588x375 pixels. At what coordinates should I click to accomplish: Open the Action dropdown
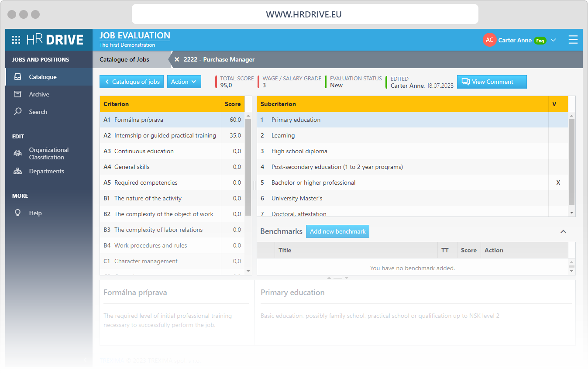coord(184,82)
